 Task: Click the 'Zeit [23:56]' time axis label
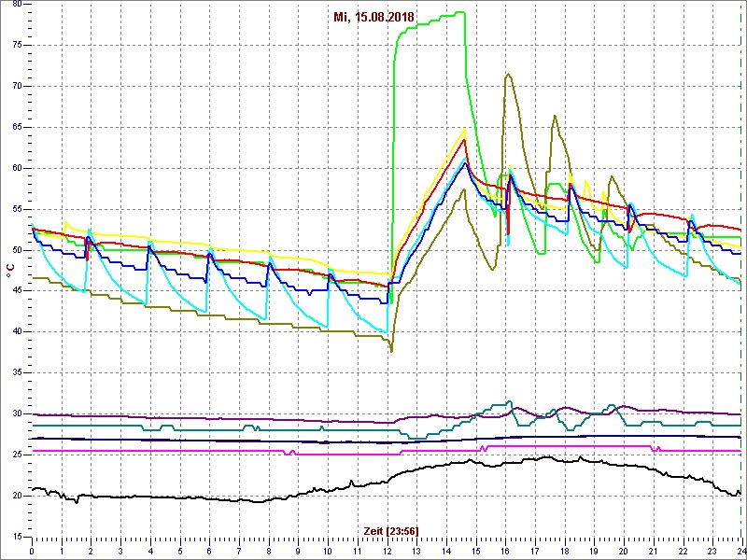(x=391, y=530)
